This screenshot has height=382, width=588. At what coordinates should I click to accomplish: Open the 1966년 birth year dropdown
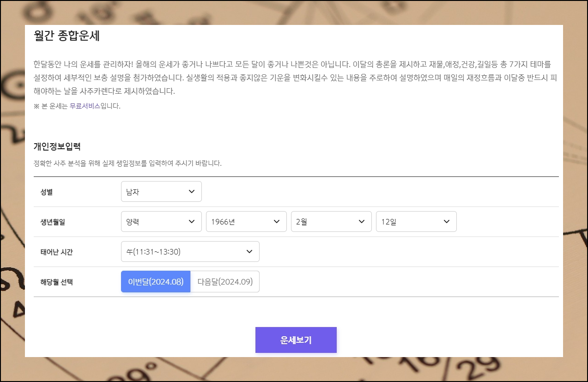(246, 222)
